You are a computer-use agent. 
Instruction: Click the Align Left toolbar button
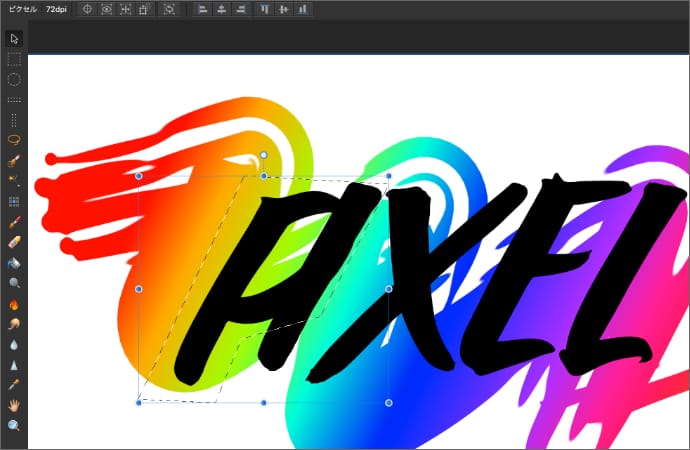(x=201, y=9)
